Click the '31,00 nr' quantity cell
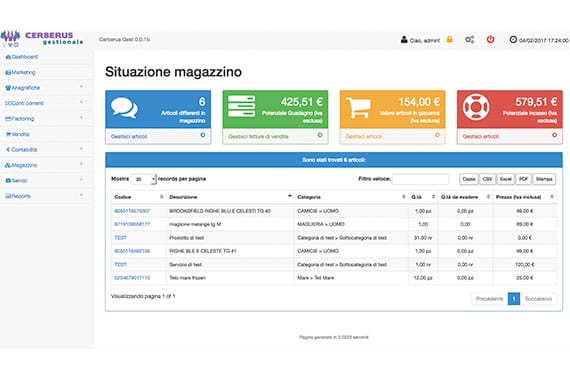Screen dimensions: 570x380 click(x=423, y=238)
